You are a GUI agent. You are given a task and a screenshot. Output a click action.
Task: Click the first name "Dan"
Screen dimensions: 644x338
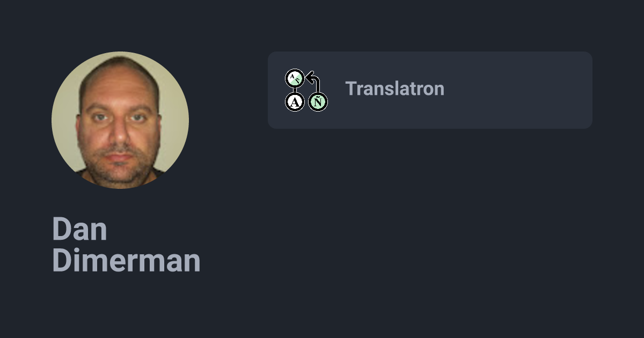(x=79, y=230)
